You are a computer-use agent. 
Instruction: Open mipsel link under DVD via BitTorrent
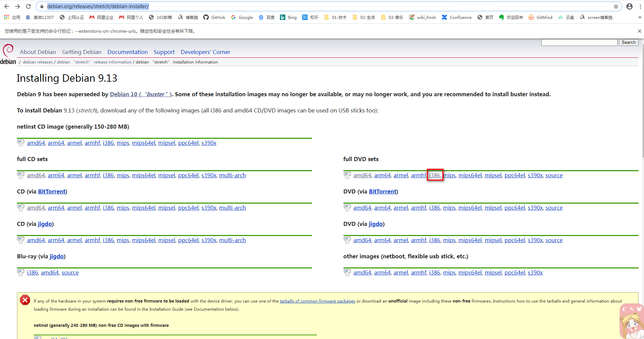coord(493,208)
